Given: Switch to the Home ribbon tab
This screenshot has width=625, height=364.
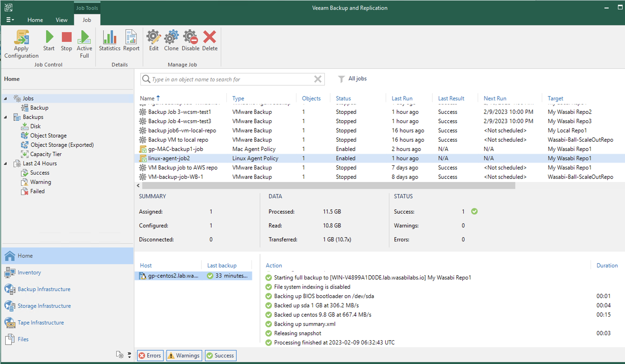Looking at the screenshot, I should [x=35, y=20].
